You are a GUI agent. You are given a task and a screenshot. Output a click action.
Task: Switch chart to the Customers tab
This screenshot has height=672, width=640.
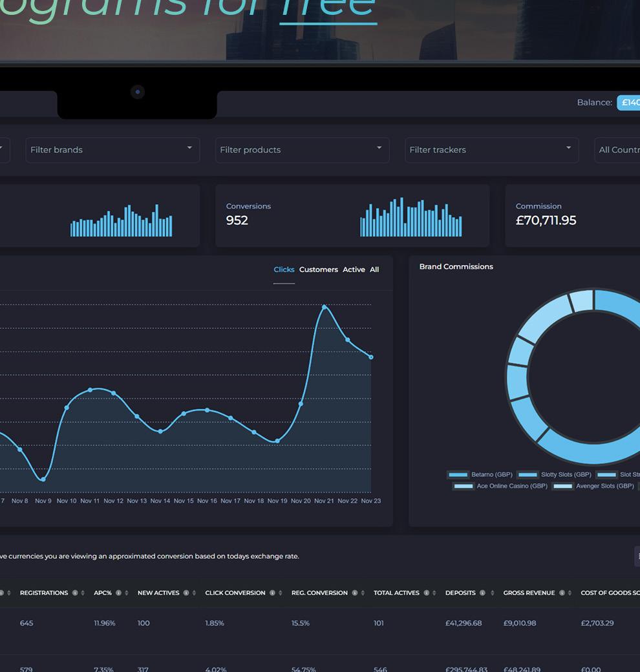click(x=319, y=269)
